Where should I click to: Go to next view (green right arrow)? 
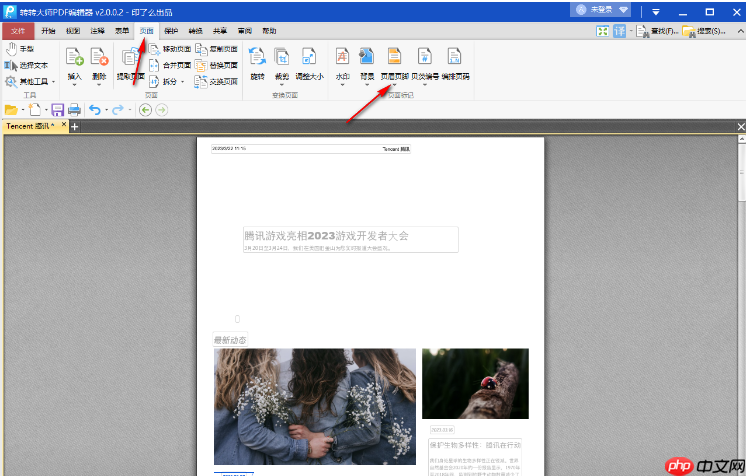(162, 110)
